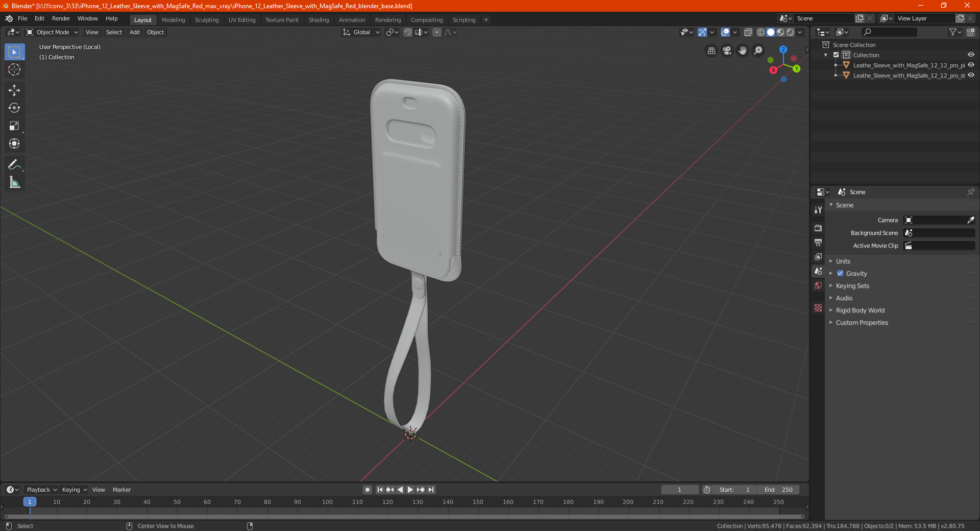Click current frame number field
This screenshot has width=980, height=531.
pos(680,490)
